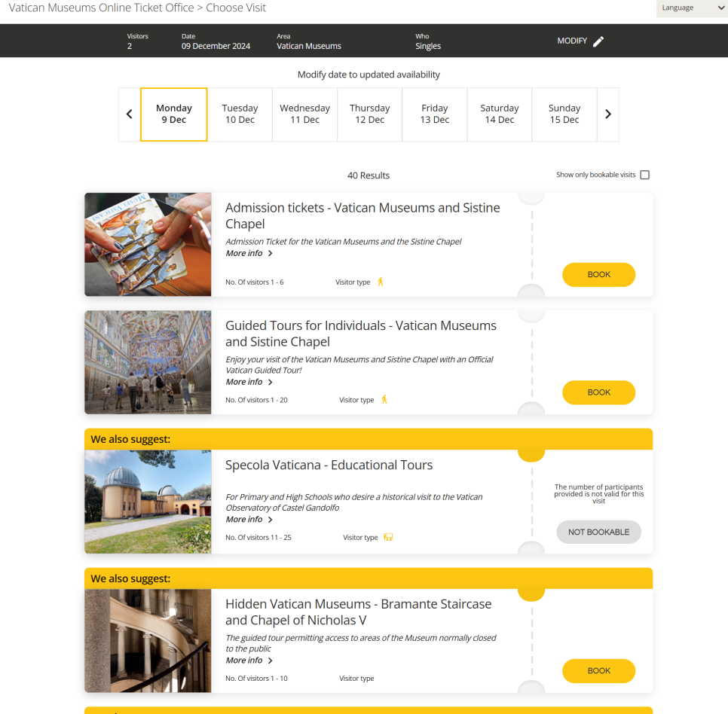Click the walking visitor icon for Admission tickets
Viewport: 728px width, 714px height.
(x=381, y=282)
